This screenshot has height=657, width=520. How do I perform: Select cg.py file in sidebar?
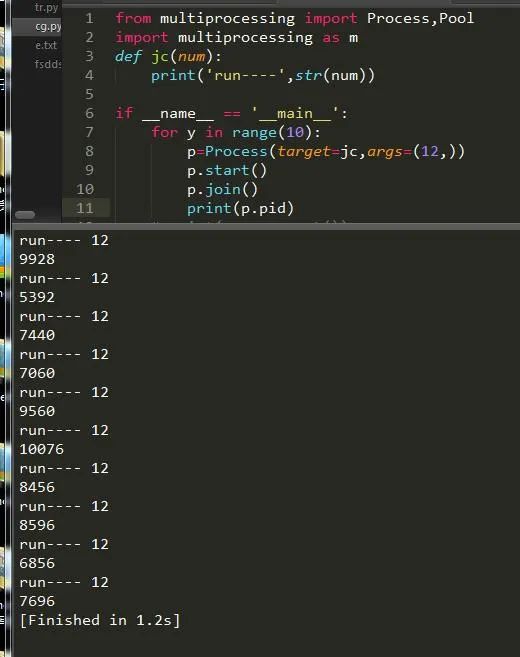coord(48,26)
